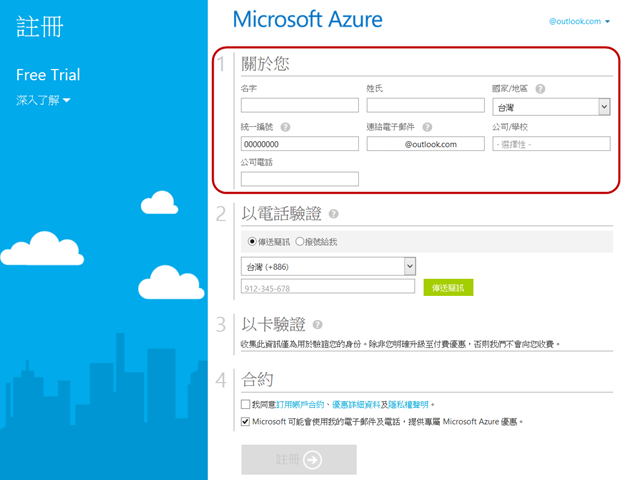The height and width of the screenshot is (480, 633).
Task: Open the 台灣 (+886) country code dropdown
Action: [328, 266]
